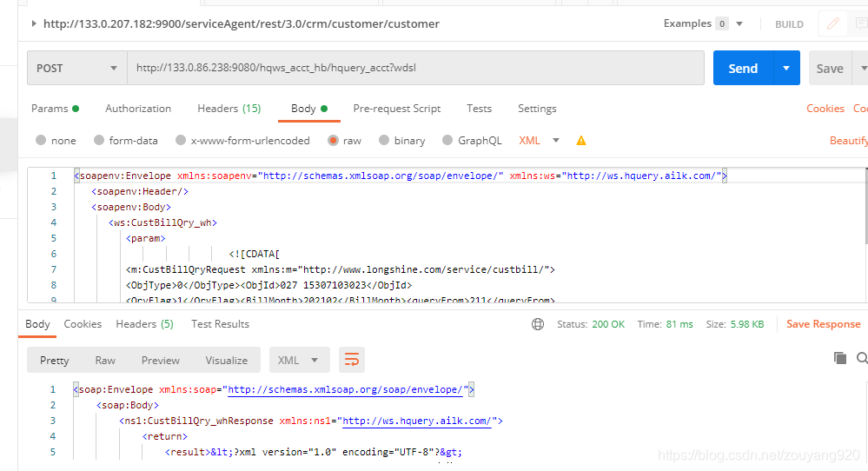Image resolution: width=868 pixels, height=471 pixels.
Task: Select the raw body type
Action: [344, 141]
